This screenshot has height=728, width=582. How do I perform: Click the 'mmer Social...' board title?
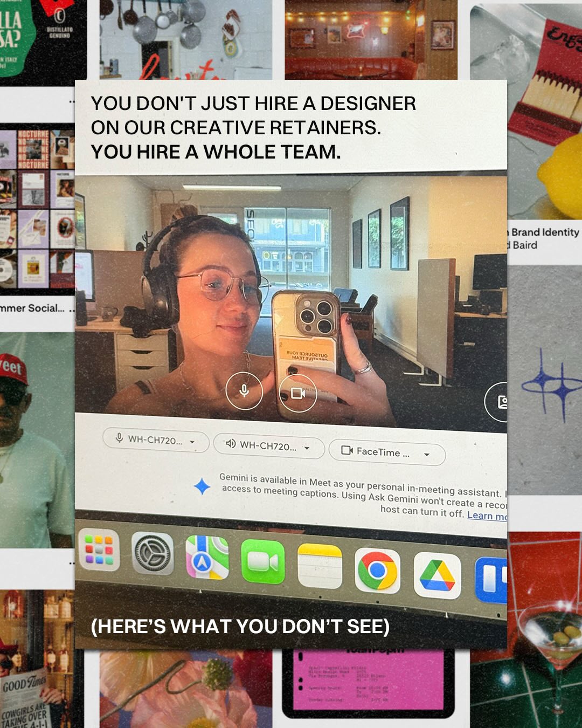coord(32,308)
